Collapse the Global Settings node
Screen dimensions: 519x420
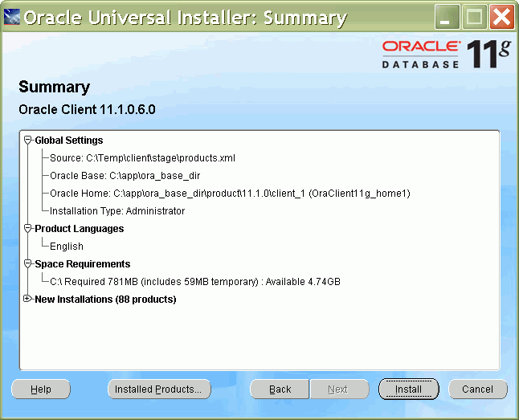pyautogui.click(x=28, y=140)
